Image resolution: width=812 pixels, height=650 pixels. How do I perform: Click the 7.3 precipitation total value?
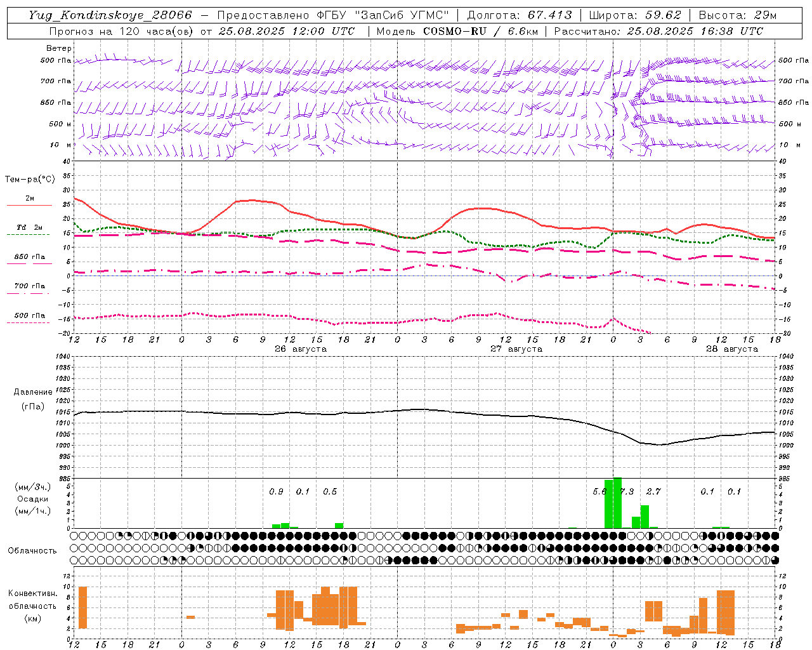tap(627, 491)
